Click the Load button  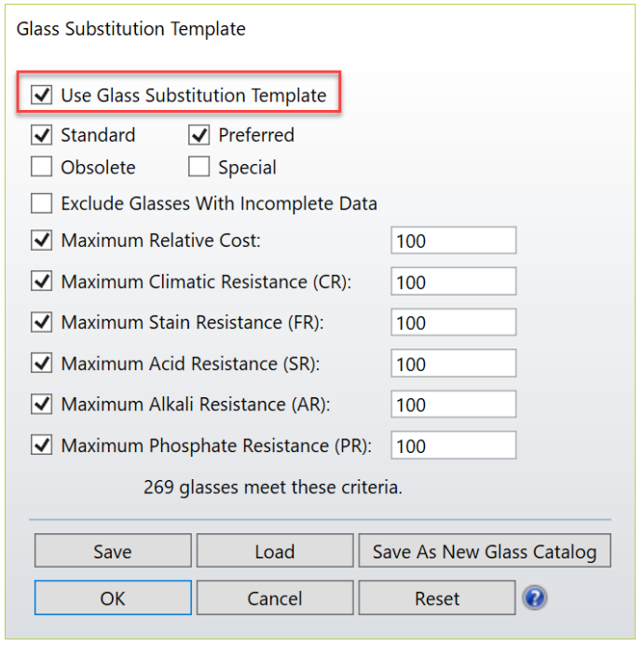(x=275, y=551)
